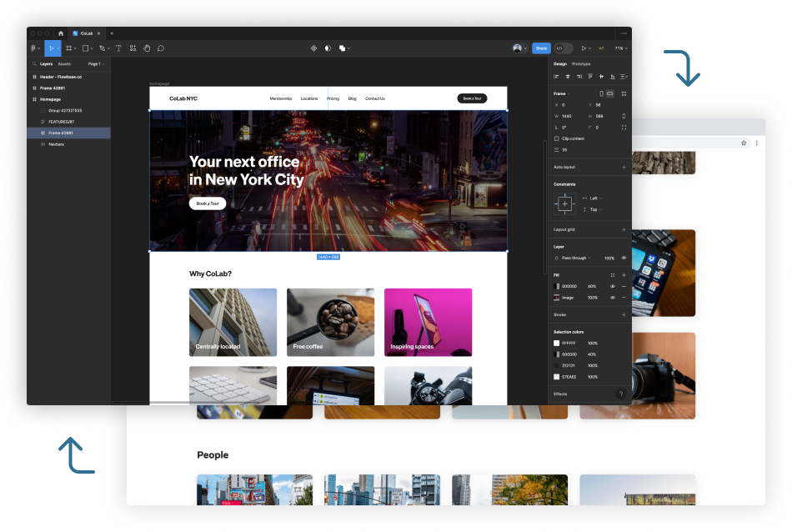Open Pass through blend mode dropdown
This screenshot has width=792, height=532.
(x=574, y=258)
